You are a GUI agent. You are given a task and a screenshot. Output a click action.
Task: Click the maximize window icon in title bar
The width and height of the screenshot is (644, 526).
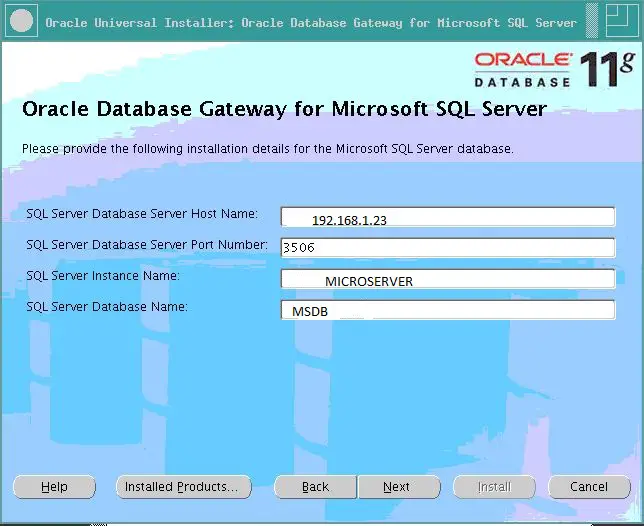(x=621, y=21)
